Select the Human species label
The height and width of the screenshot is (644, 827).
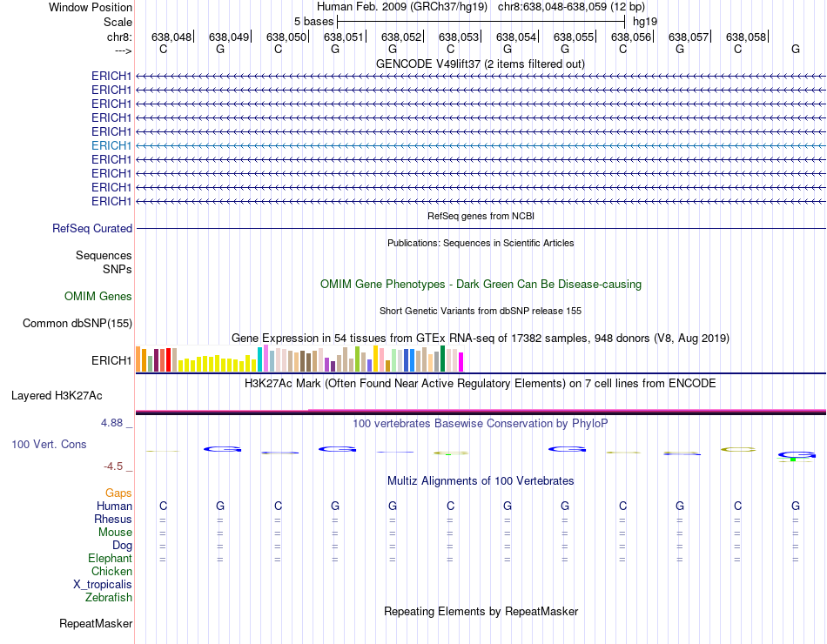[114, 506]
